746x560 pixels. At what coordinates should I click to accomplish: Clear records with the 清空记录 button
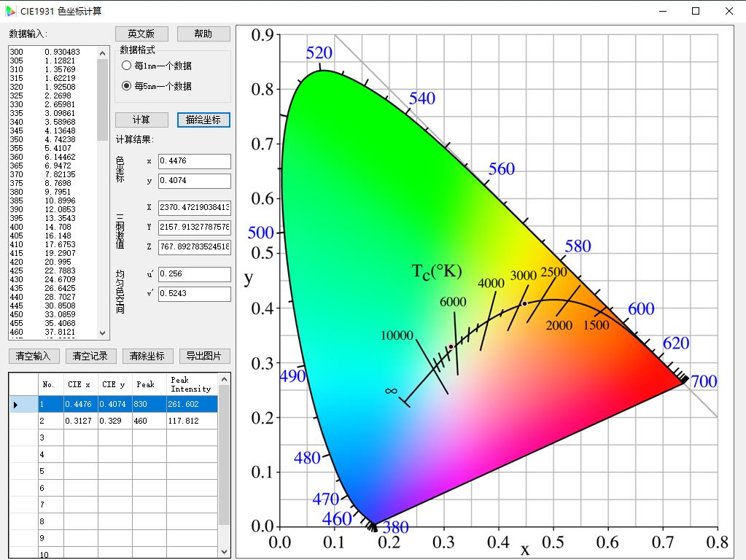90,356
